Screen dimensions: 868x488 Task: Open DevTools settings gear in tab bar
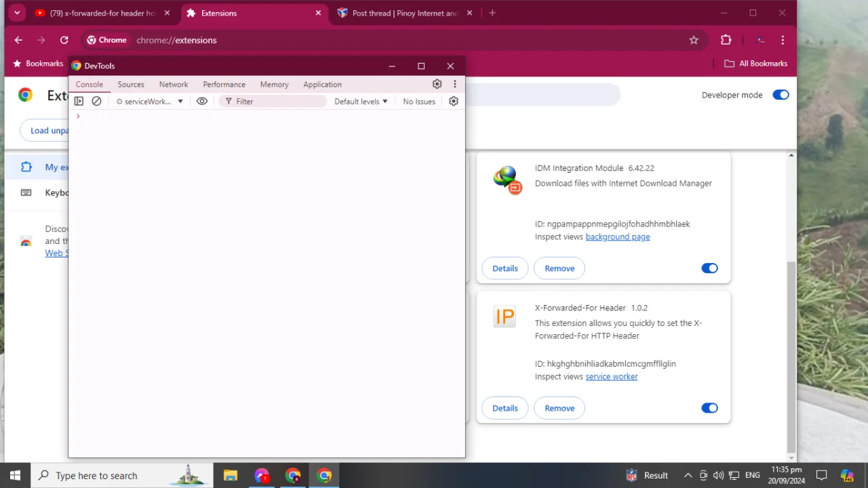pyautogui.click(x=437, y=84)
